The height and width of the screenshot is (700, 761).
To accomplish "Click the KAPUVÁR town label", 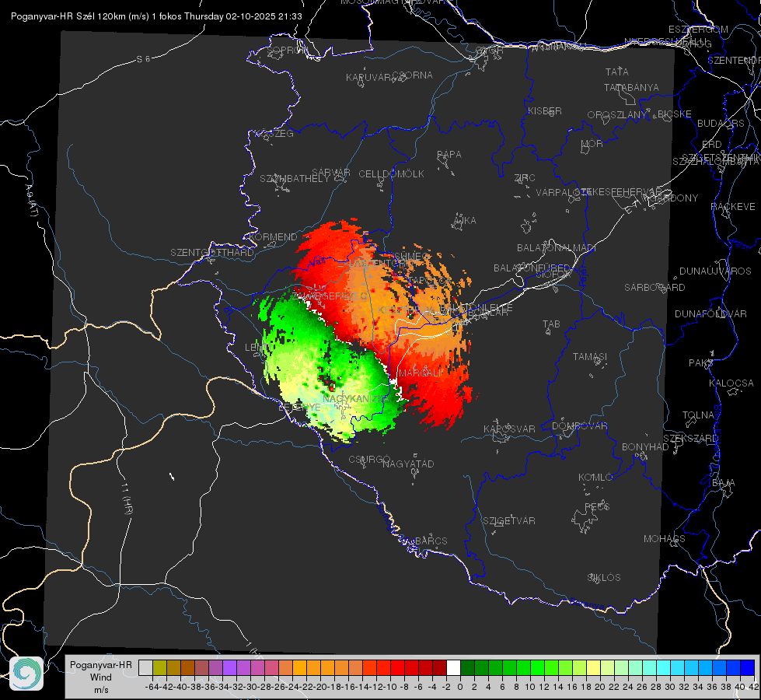I will click(369, 78).
